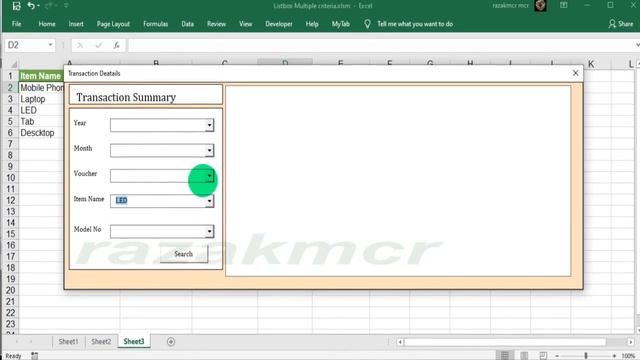Click the Insert Function fx icon
Viewport: 640px width, 360px height.
click(x=116, y=45)
